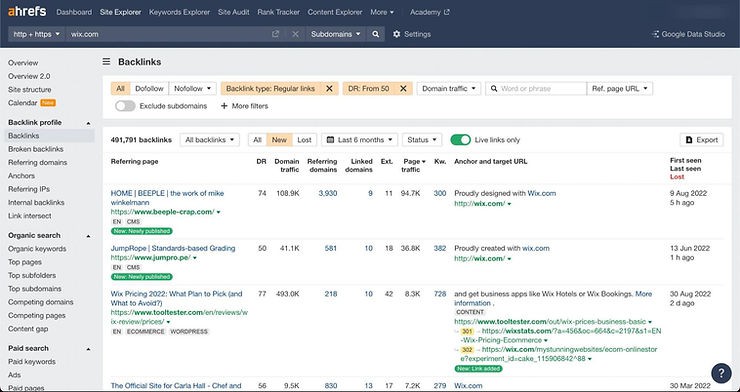Open the Last 6 months dropdown
740x392 pixels.
coord(360,140)
